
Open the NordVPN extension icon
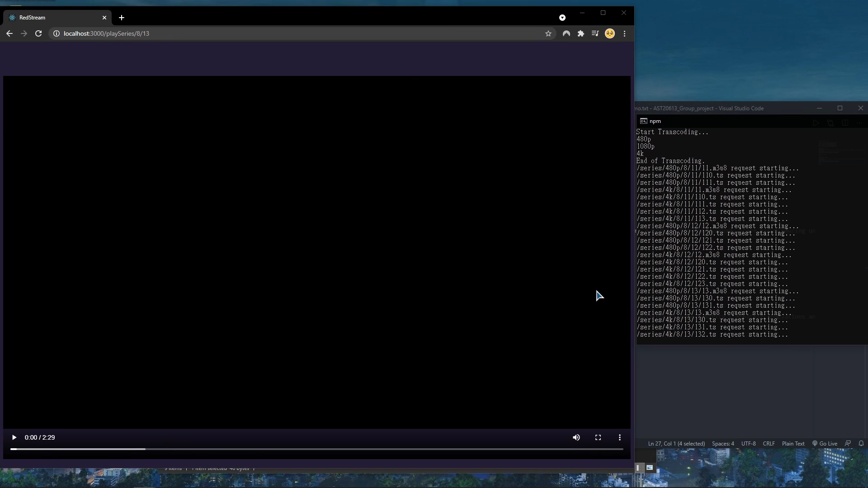click(x=566, y=33)
